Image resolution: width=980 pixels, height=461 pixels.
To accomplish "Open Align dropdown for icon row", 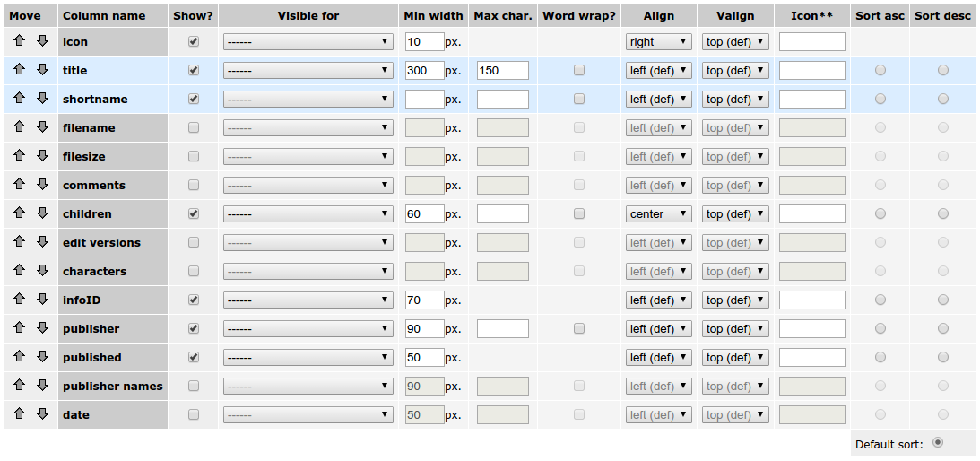I will (658, 42).
